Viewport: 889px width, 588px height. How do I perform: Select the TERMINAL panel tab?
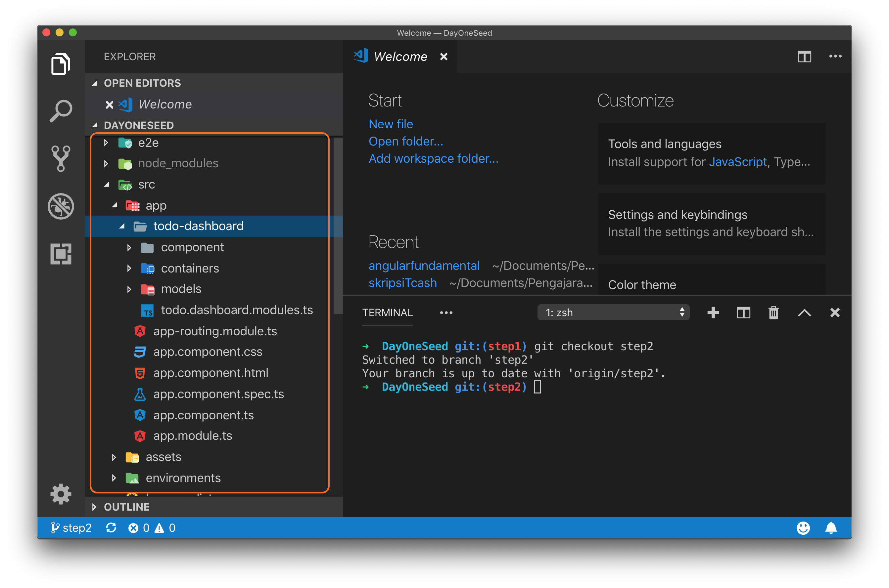click(x=387, y=313)
